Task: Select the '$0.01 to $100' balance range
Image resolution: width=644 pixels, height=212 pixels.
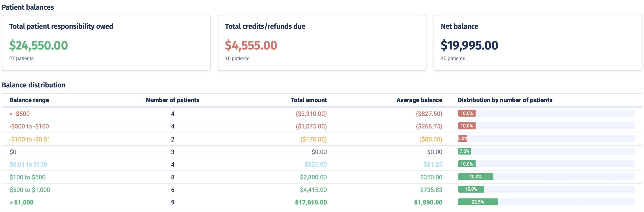Action: point(28,164)
